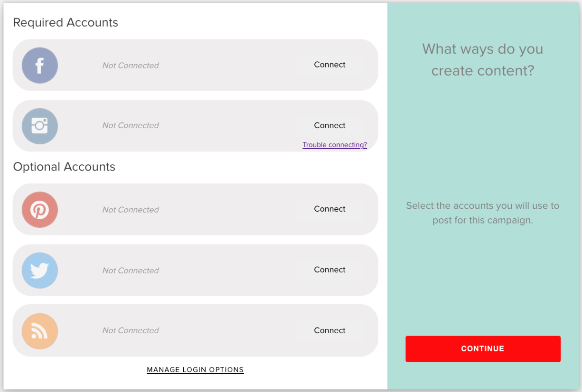582x392 pixels.
Task: Click the red Continue button
Action: pyautogui.click(x=483, y=349)
